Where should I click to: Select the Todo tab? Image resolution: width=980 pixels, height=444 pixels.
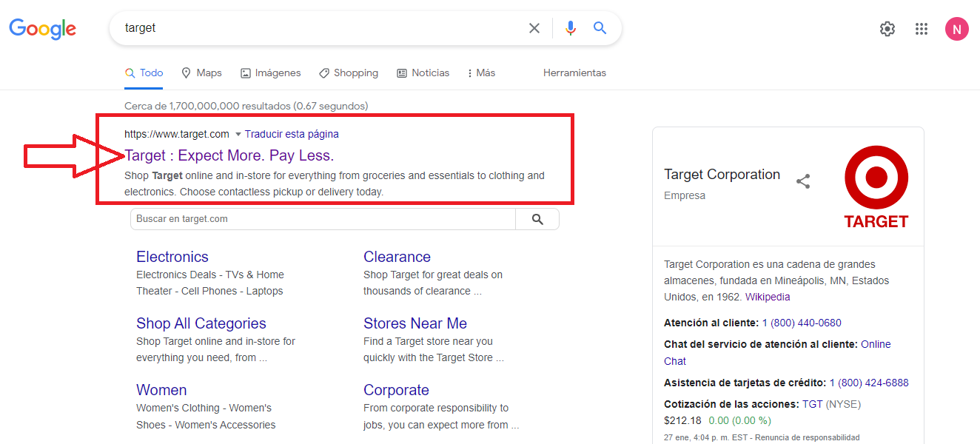pos(144,73)
